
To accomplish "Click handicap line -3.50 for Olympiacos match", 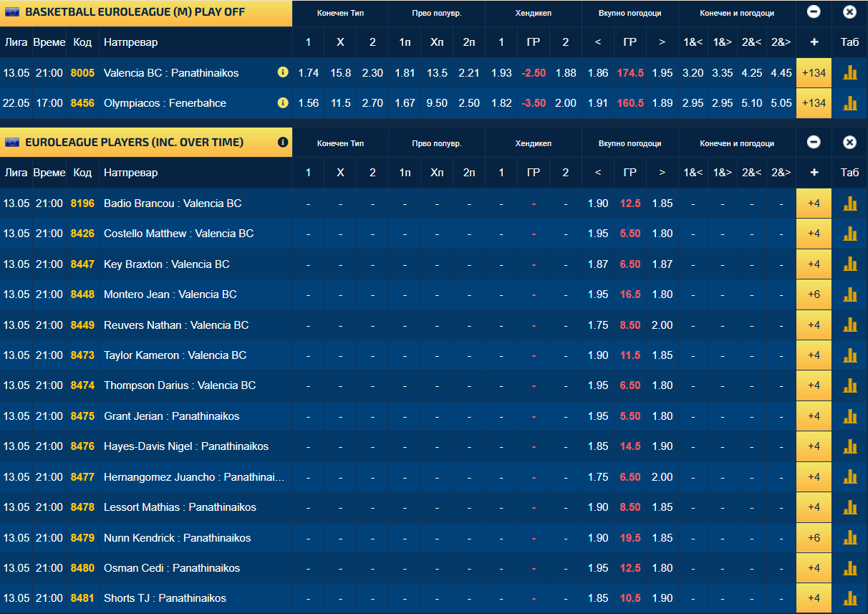I will tap(534, 103).
